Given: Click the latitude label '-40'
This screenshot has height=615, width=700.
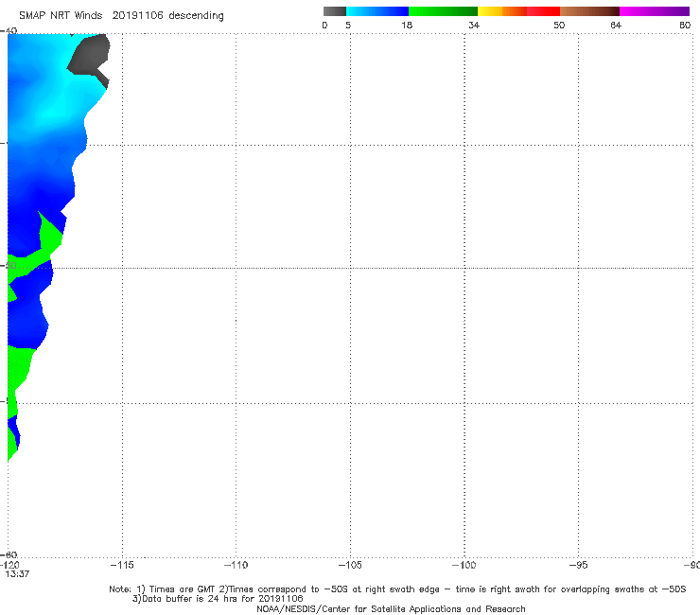Looking at the screenshot, I should point(9,30).
